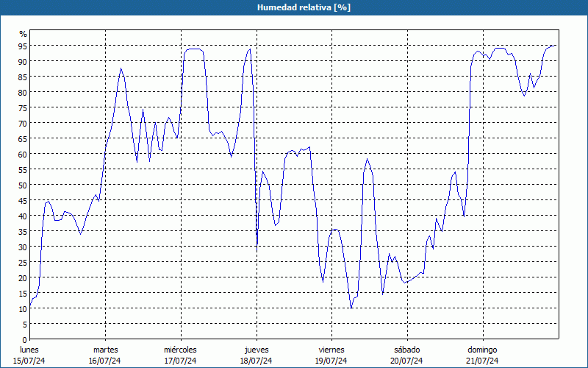
Task: Select the 90 value on the y-axis
Action: 23,61
